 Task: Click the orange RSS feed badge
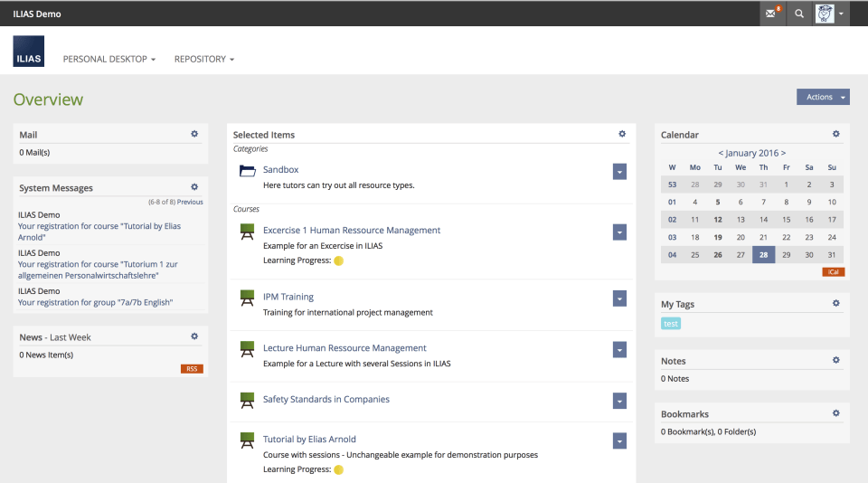point(192,369)
